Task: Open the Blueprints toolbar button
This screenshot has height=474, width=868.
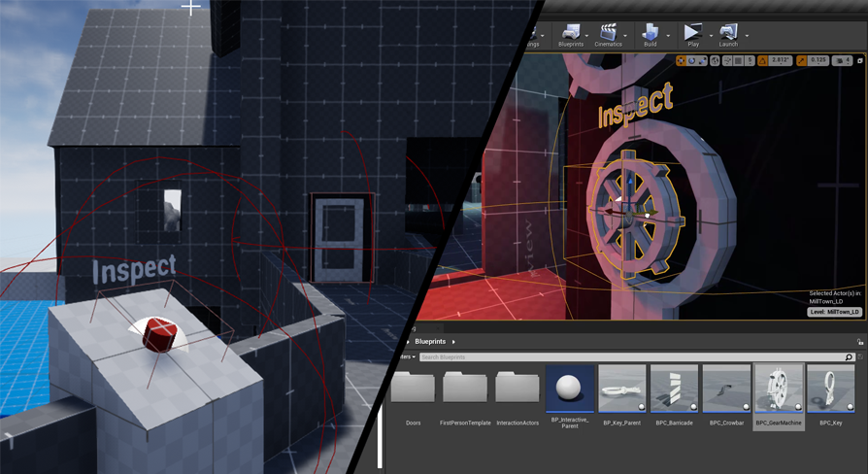Action: tap(571, 35)
